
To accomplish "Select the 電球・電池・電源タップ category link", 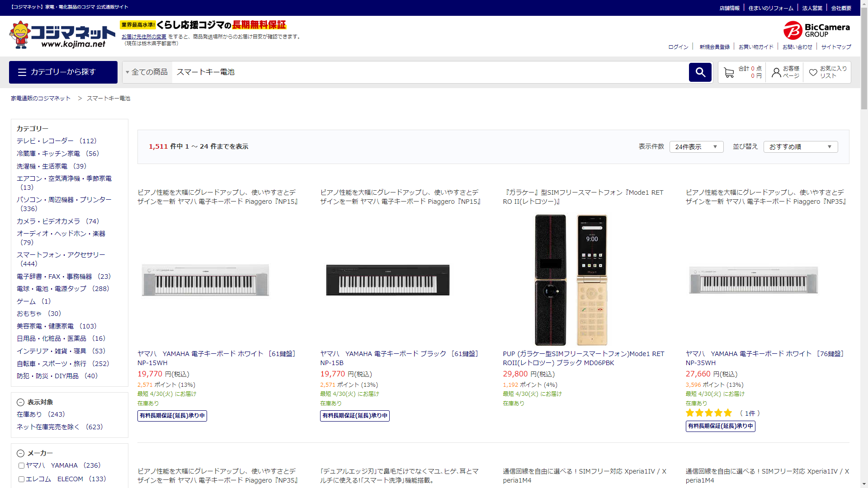I will click(52, 289).
